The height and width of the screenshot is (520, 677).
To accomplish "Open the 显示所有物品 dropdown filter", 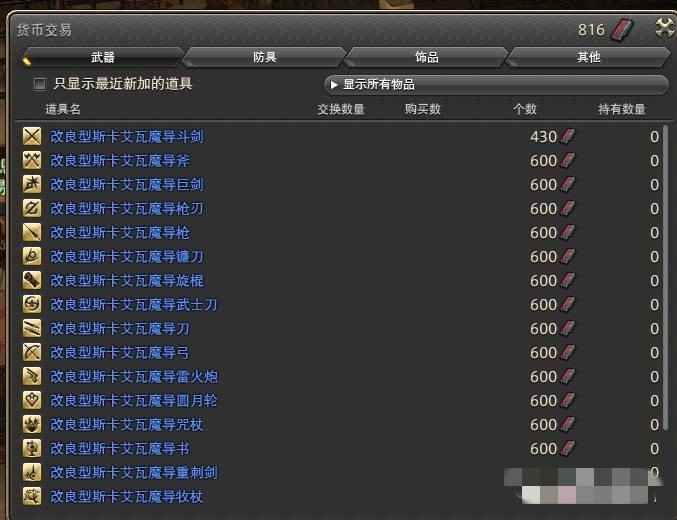I will tap(496, 84).
